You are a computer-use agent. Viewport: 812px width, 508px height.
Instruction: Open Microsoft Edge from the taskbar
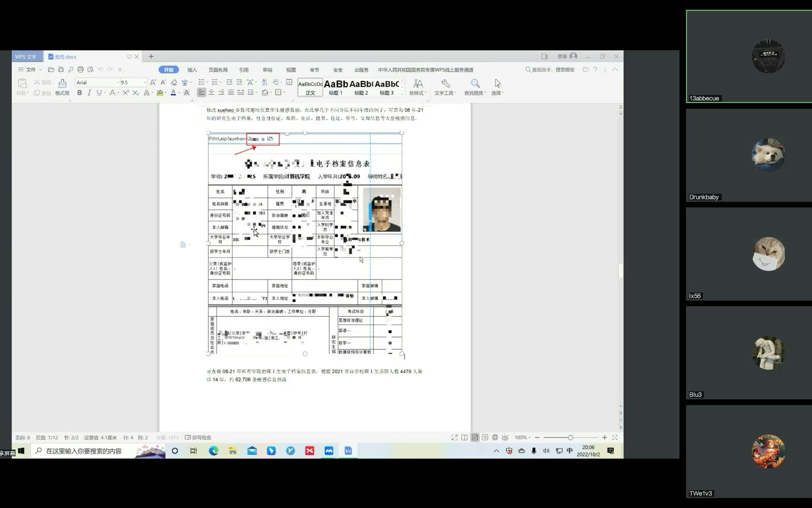pos(213,451)
